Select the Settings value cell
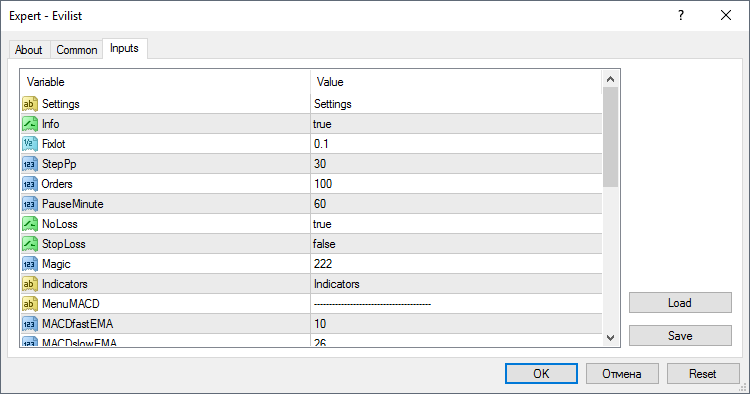Screen dimensions: 750x394 456,104
